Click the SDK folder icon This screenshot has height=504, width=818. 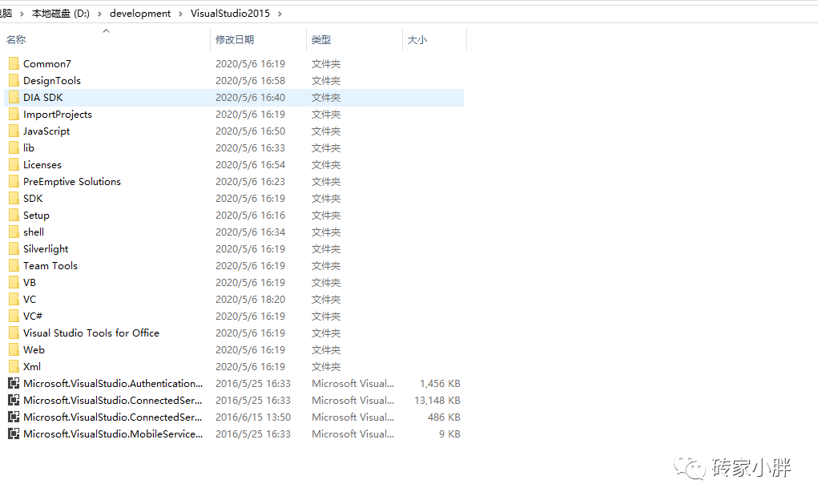tap(14, 198)
